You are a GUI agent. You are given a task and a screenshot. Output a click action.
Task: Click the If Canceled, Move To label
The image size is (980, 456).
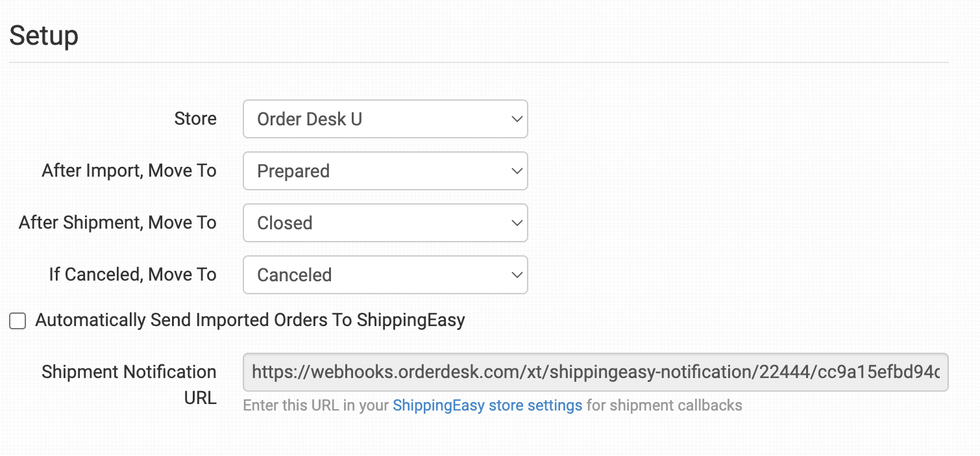132,275
